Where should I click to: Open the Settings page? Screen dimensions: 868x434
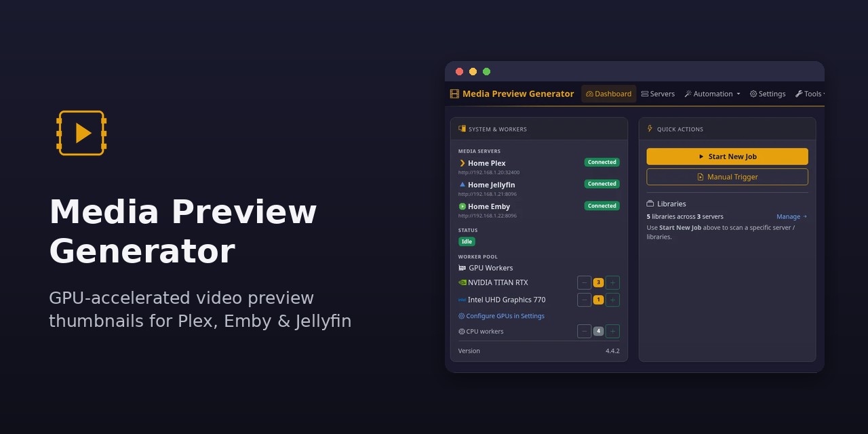coord(768,94)
